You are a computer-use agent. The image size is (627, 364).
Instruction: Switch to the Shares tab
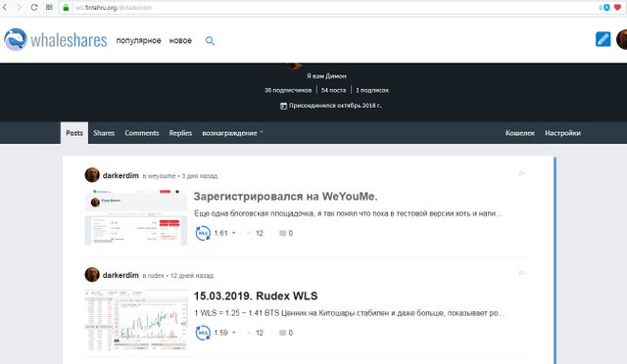(104, 133)
